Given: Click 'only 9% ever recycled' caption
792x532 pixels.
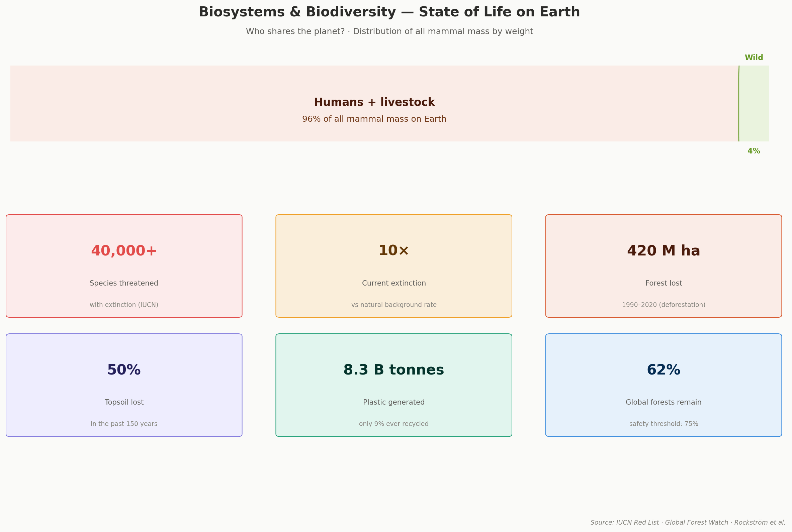Looking at the screenshot, I should coord(394,424).
